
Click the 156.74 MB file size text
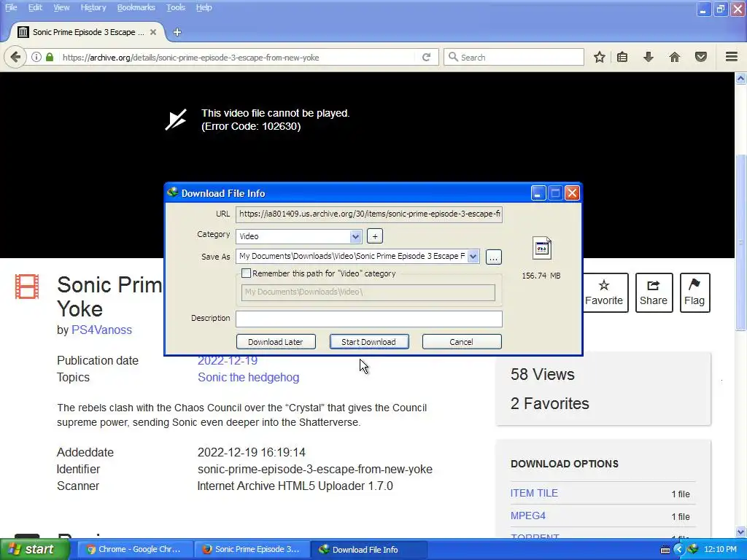point(541,276)
